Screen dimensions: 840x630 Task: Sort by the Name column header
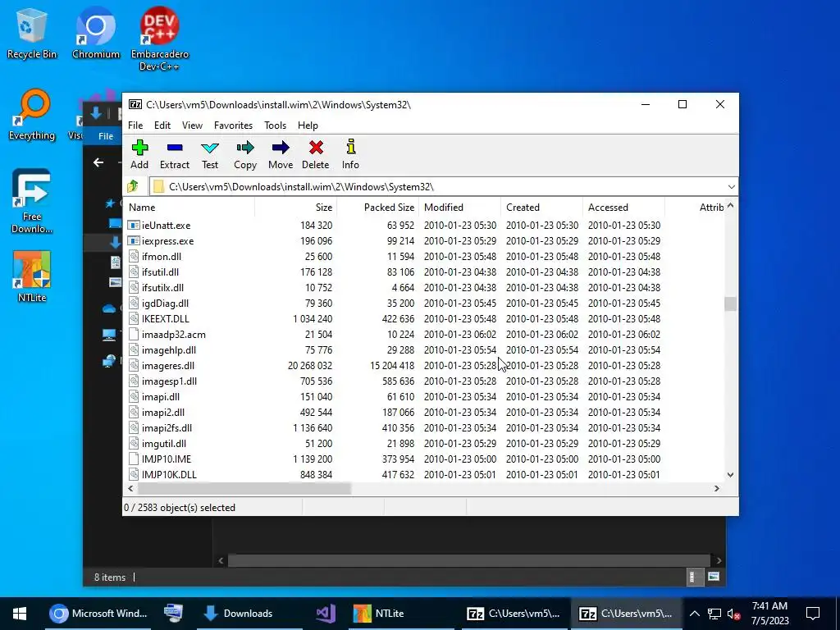[189, 208]
